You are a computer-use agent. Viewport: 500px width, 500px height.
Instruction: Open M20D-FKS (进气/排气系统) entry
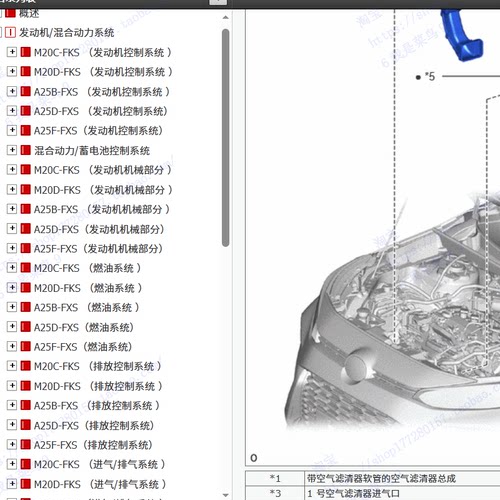click(x=100, y=484)
